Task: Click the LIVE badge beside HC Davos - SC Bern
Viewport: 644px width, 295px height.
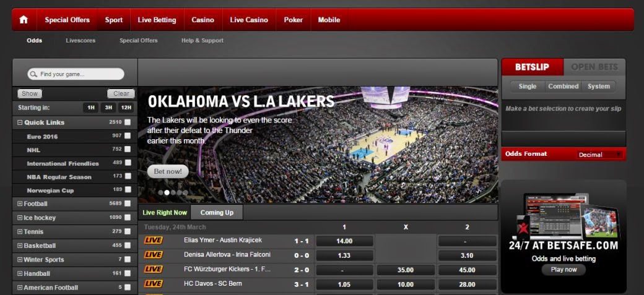Action: coord(153,284)
